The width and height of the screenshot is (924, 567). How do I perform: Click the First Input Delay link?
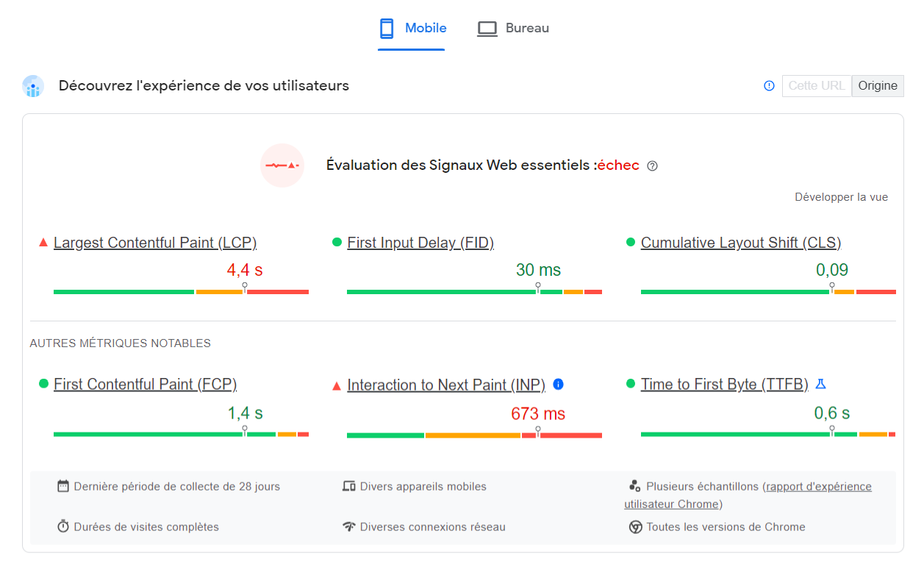tap(420, 242)
